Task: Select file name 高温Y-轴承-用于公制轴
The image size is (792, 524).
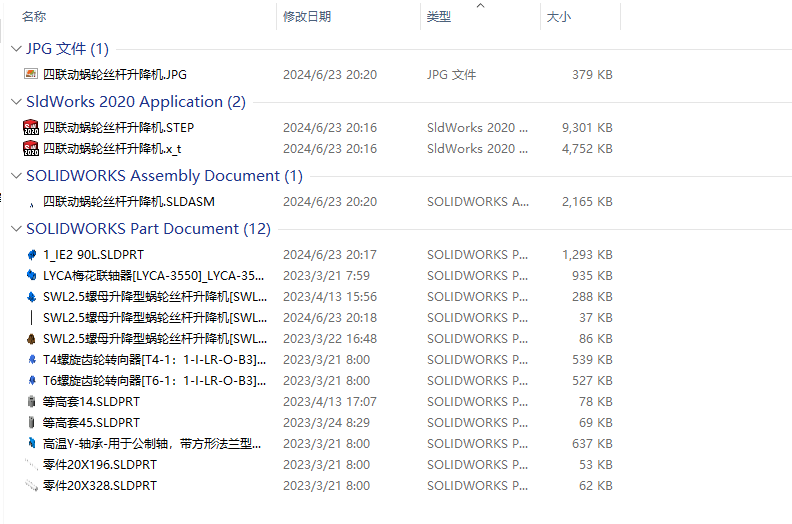Action: pyautogui.click(x=152, y=444)
